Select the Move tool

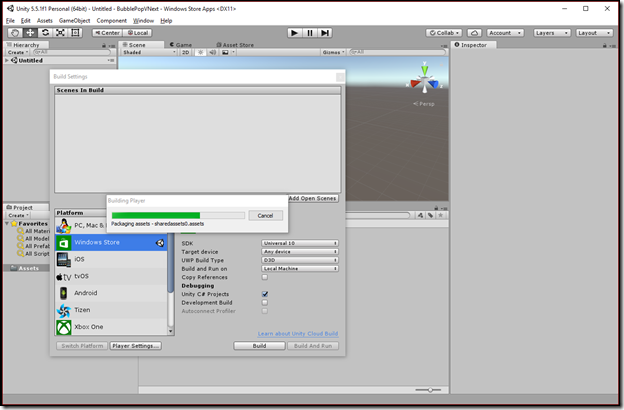[30, 33]
